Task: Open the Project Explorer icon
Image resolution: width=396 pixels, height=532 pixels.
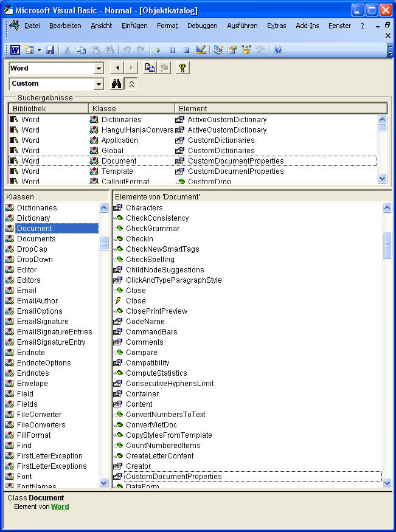Action: coord(218,50)
